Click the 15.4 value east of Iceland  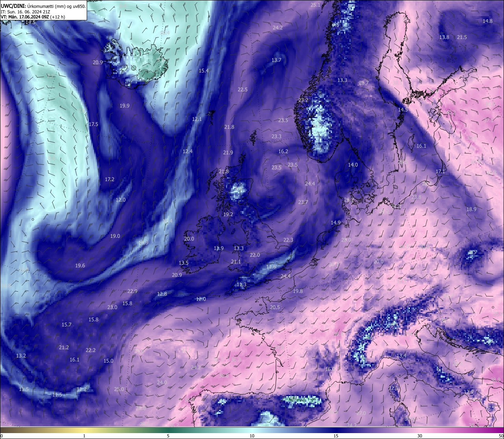(x=204, y=70)
